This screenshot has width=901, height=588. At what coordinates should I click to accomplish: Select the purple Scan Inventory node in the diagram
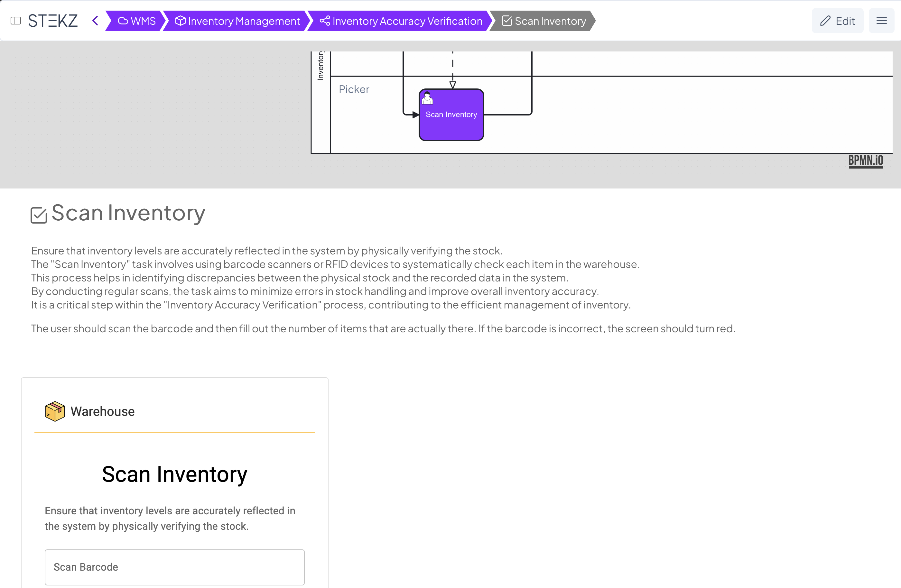pos(451,114)
